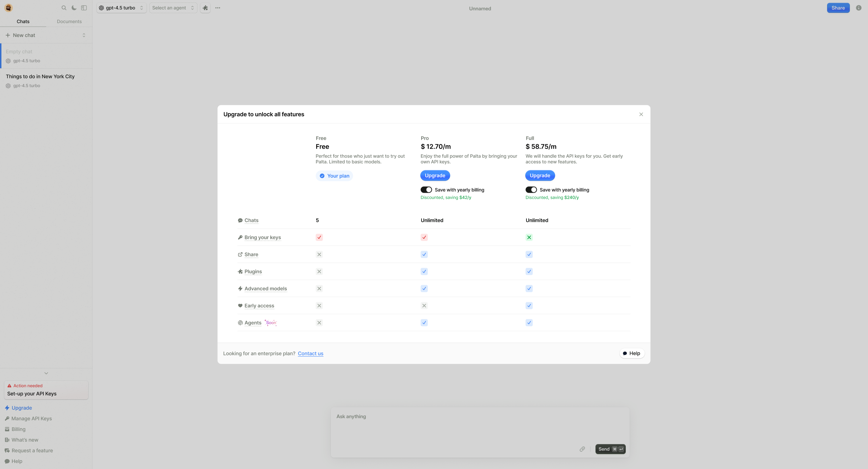Collapse sidebar using the panel icon
Viewport: 868px width, 469px height.
[84, 8]
